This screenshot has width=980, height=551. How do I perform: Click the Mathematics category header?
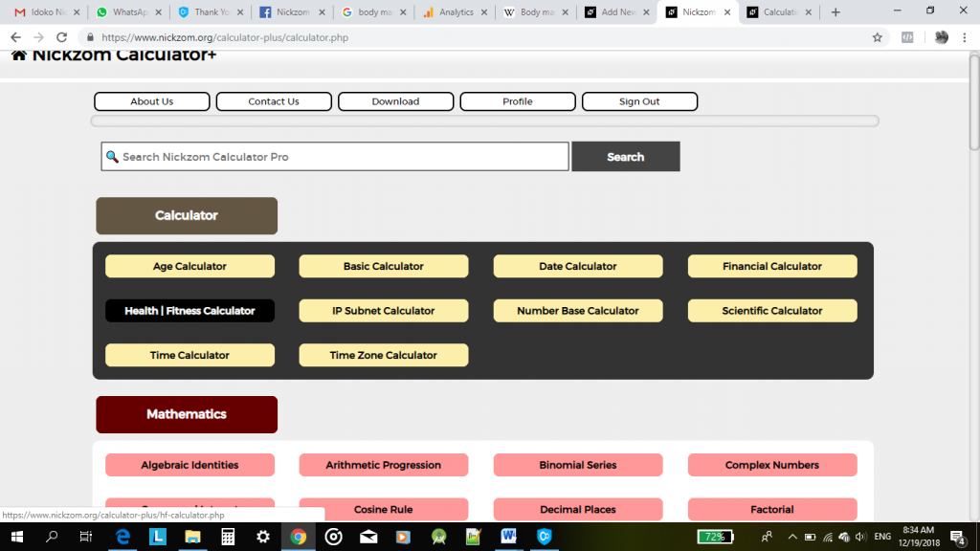tap(187, 414)
